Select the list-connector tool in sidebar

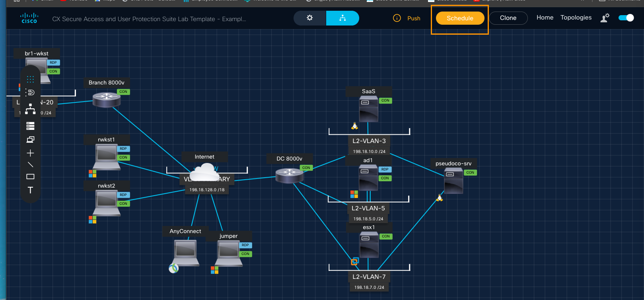30,92
